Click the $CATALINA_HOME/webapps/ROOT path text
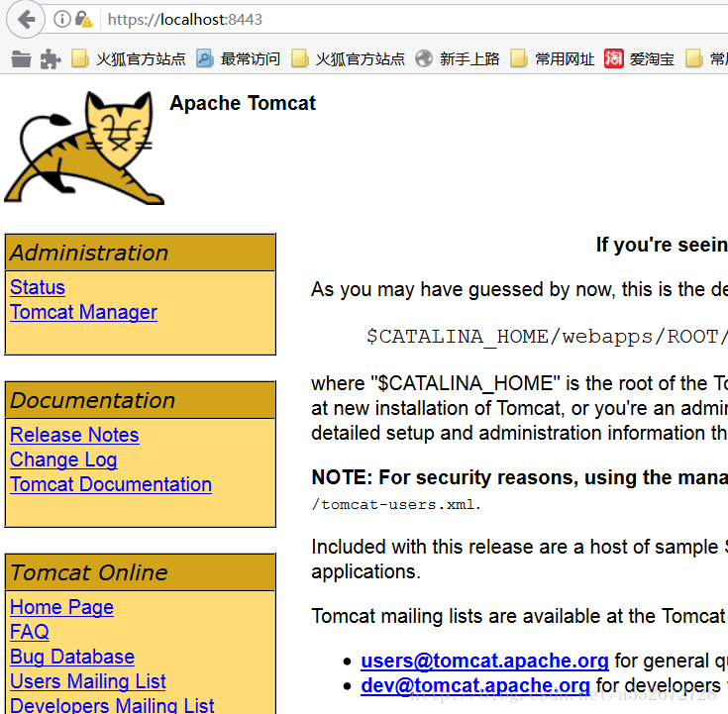The height and width of the screenshot is (714, 728). [x=547, y=337]
